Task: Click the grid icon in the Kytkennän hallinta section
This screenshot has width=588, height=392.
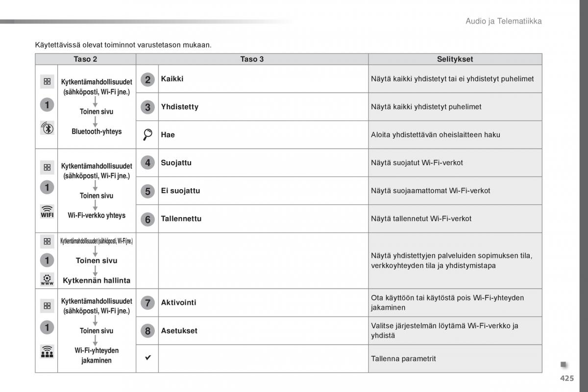Action: (x=47, y=241)
